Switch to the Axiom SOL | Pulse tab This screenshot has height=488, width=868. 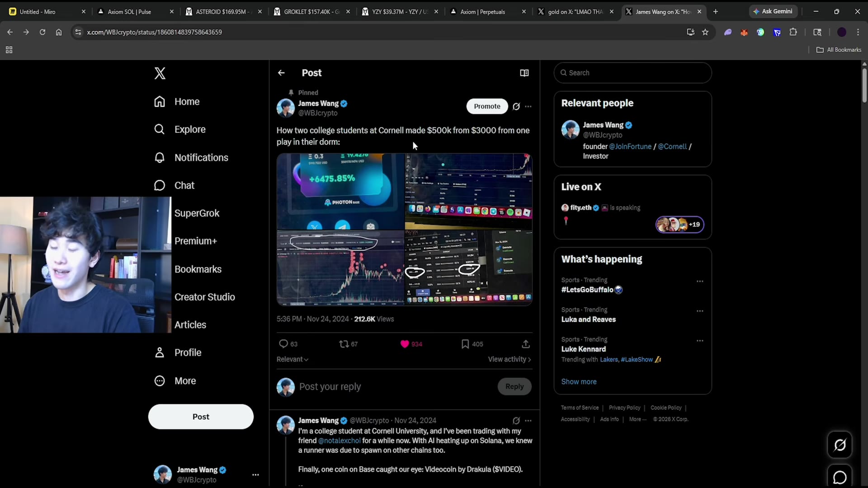136,12
